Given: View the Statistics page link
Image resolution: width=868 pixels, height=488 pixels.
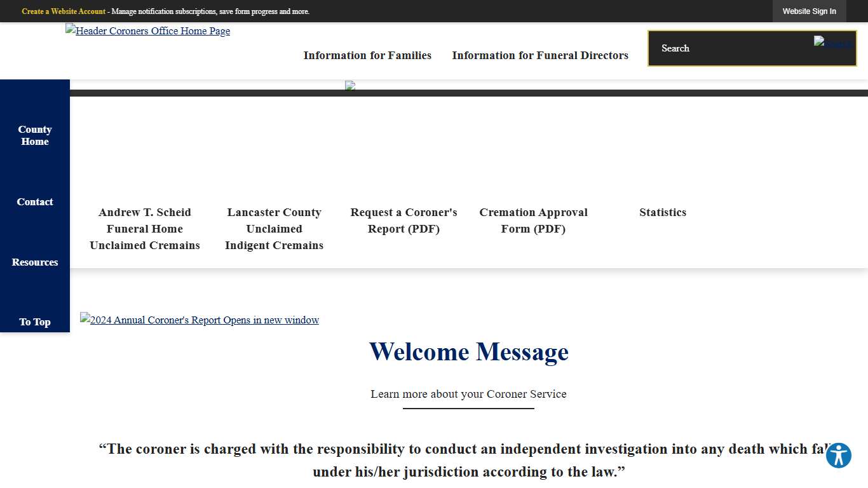Looking at the screenshot, I should click(x=663, y=212).
